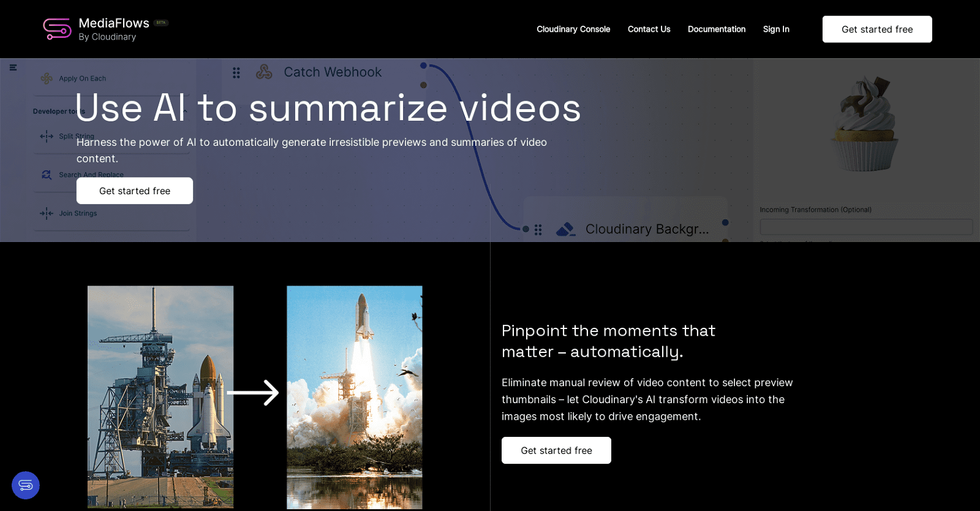
Task: Click Get started free under hero text
Action: pyautogui.click(x=135, y=191)
